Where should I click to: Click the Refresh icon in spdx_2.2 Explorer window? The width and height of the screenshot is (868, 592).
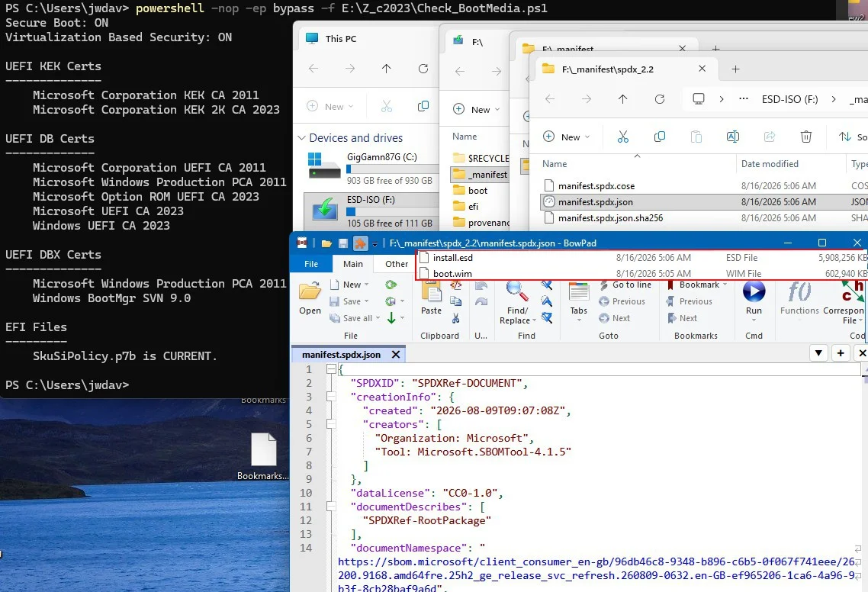coord(659,99)
